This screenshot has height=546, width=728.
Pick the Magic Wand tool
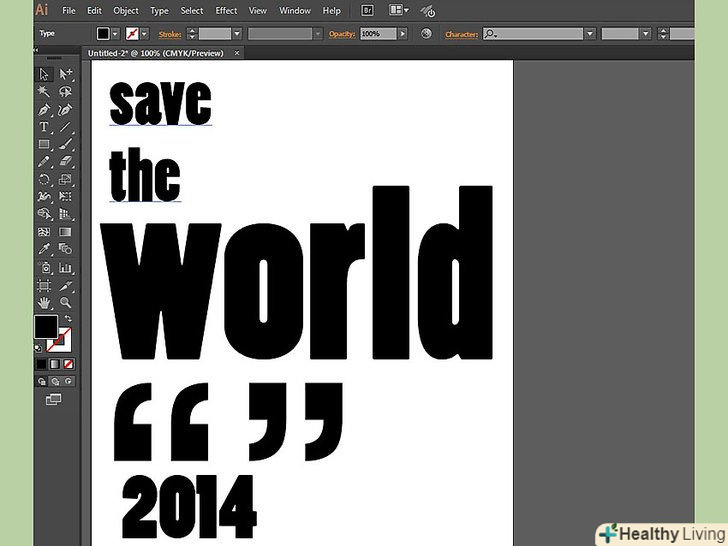pyautogui.click(x=44, y=92)
